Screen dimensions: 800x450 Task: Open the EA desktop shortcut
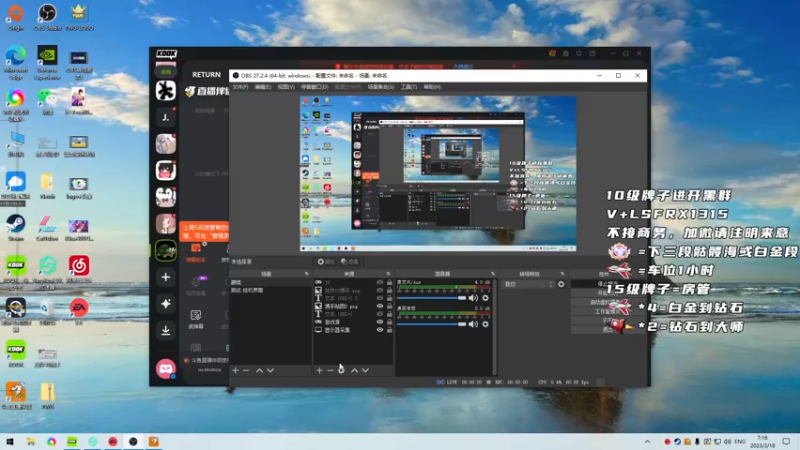click(79, 311)
